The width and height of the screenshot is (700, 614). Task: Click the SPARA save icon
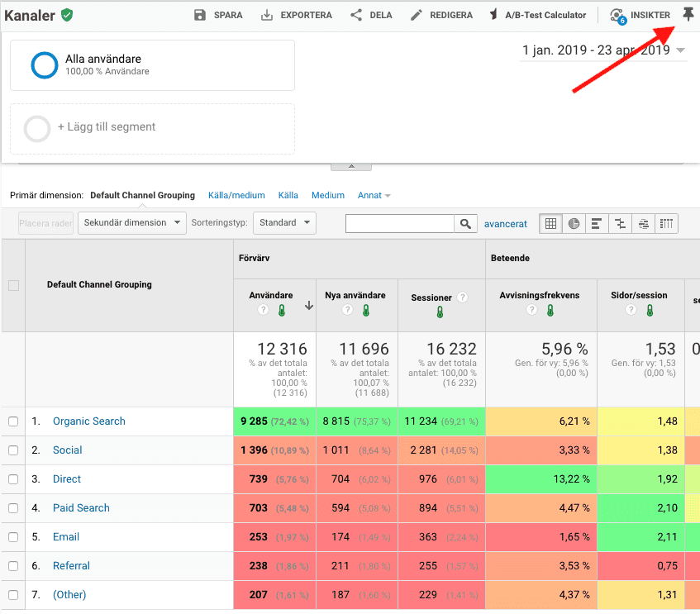[200, 15]
